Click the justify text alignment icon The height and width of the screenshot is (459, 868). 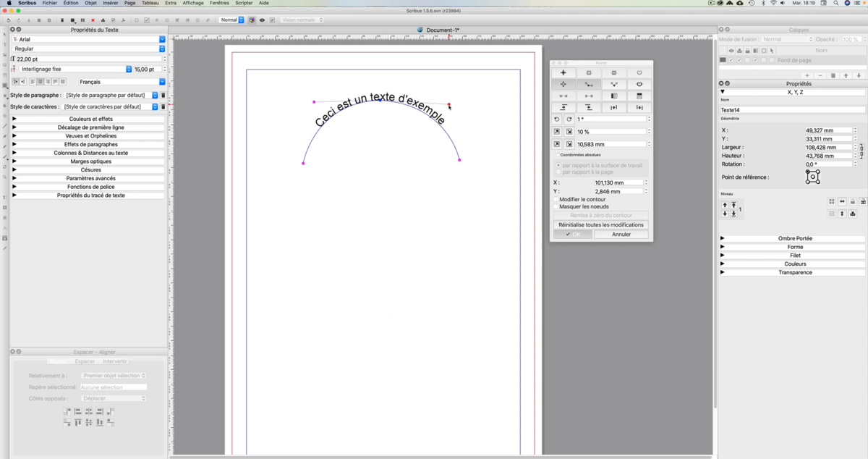55,82
